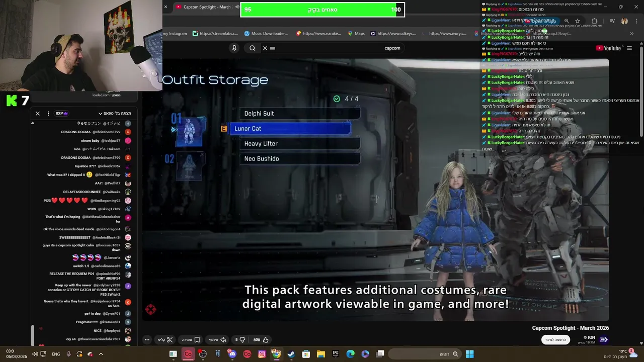644x362 pixels.
Task: Open the volume speaker tray icon
Action: [x=35, y=354]
